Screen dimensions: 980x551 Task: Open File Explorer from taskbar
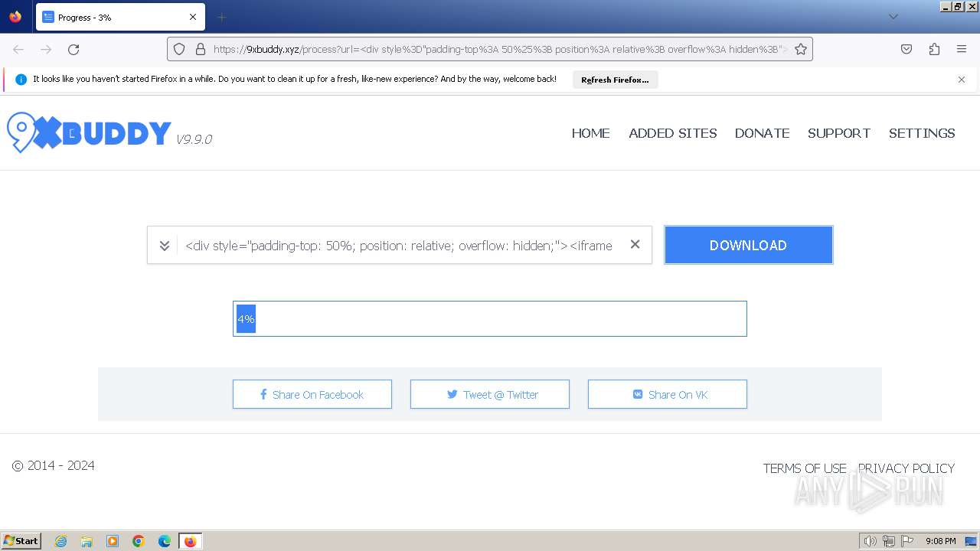tap(87, 541)
